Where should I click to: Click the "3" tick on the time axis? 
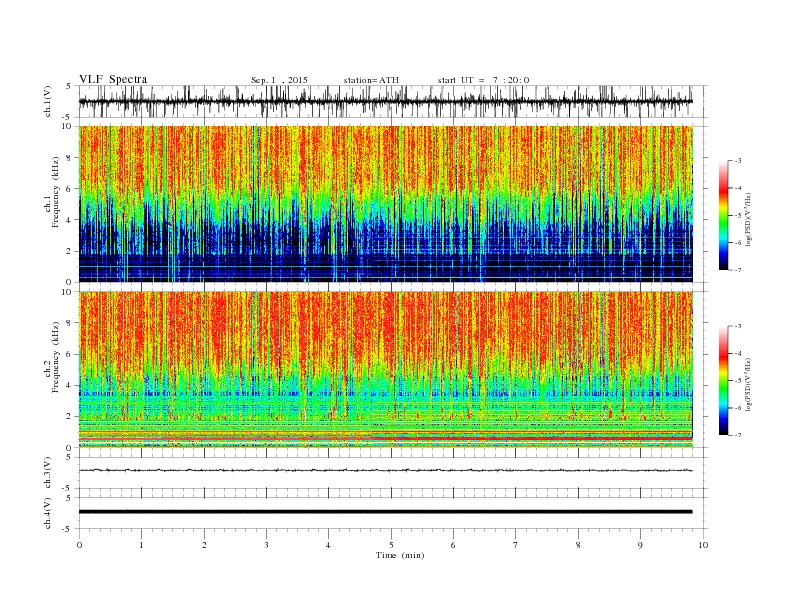266,545
